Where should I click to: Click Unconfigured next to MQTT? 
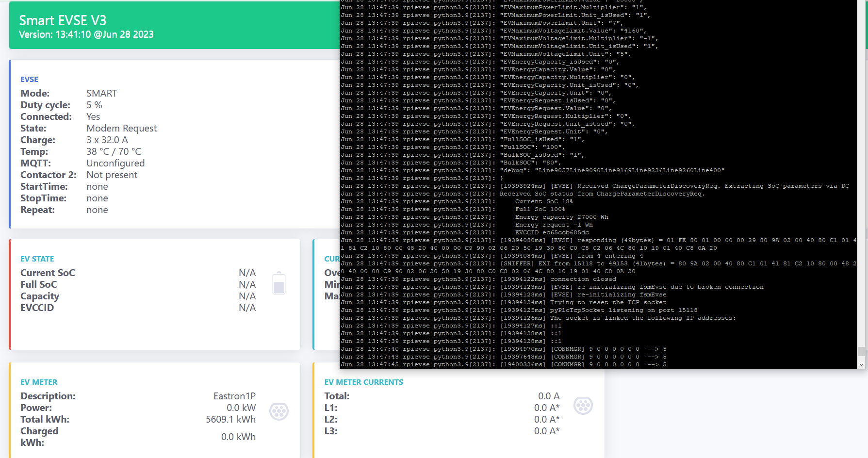115,163
